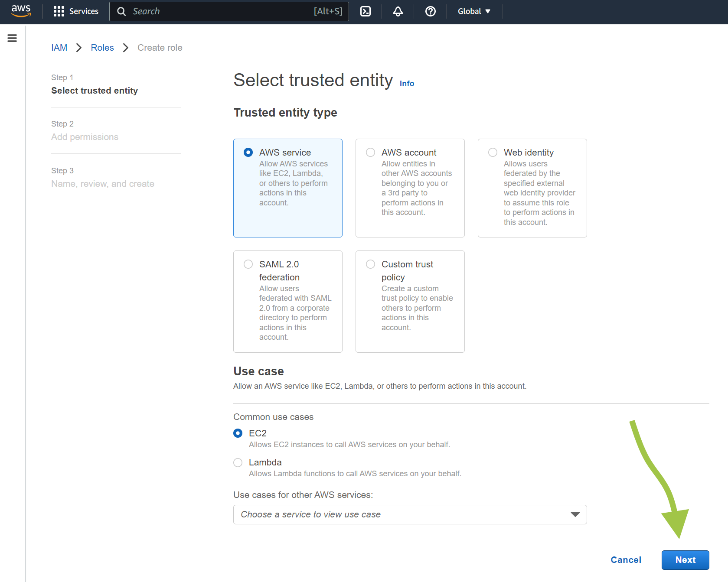Go to IAM breadcrumb link

pos(59,48)
